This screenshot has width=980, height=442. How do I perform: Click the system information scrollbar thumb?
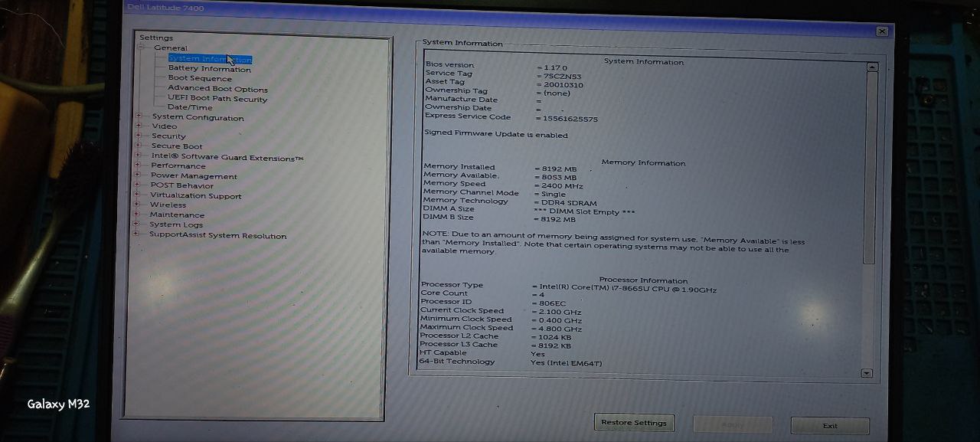870,169
